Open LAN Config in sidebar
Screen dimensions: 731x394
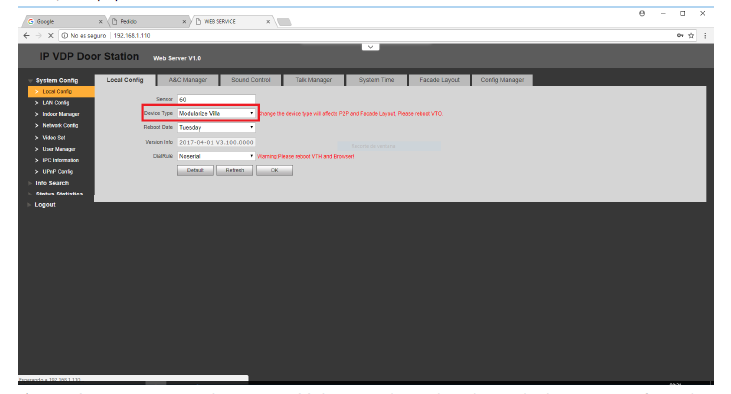pos(55,103)
